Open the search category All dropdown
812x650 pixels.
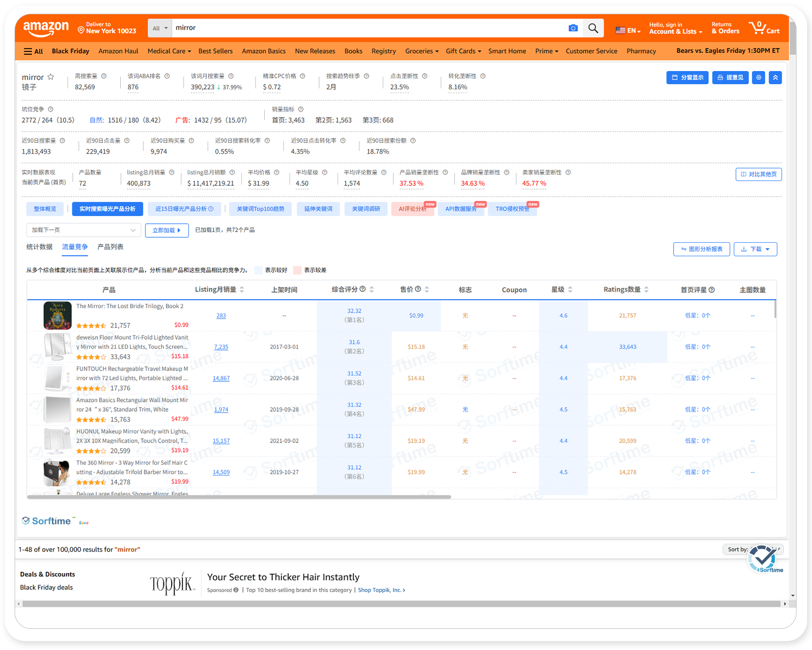[x=160, y=28]
